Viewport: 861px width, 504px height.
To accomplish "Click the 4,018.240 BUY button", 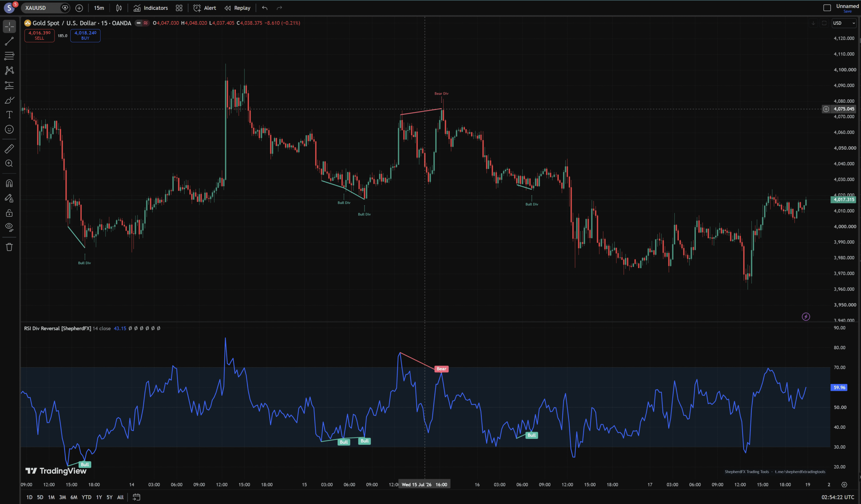I will pyautogui.click(x=85, y=35).
